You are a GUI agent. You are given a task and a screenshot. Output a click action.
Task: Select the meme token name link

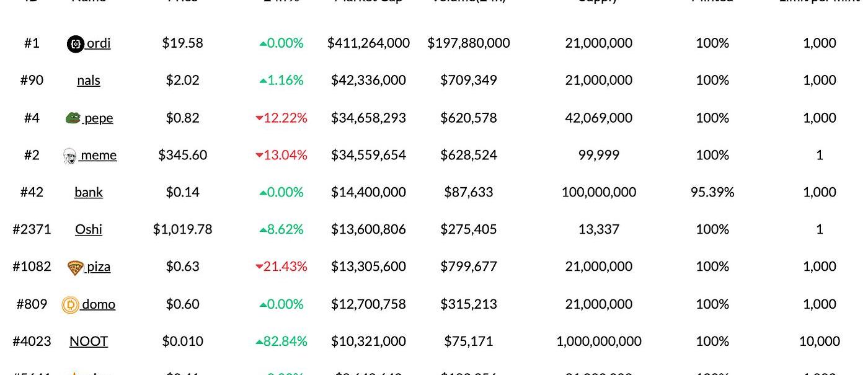99,155
